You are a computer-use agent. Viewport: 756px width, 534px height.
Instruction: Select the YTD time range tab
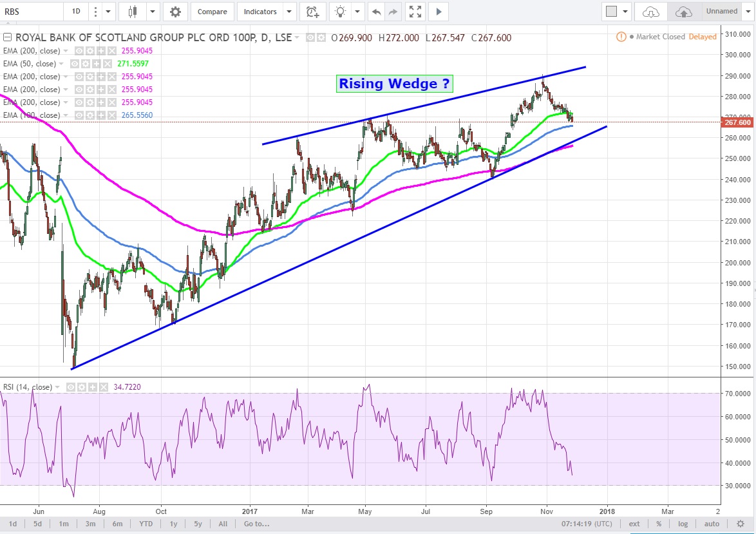pos(146,524)
